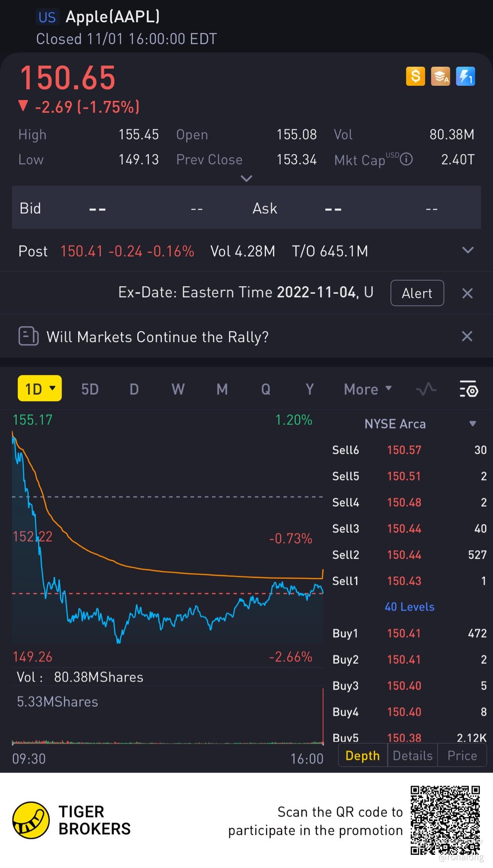Tap the blue lightning bolt icon

465,76
